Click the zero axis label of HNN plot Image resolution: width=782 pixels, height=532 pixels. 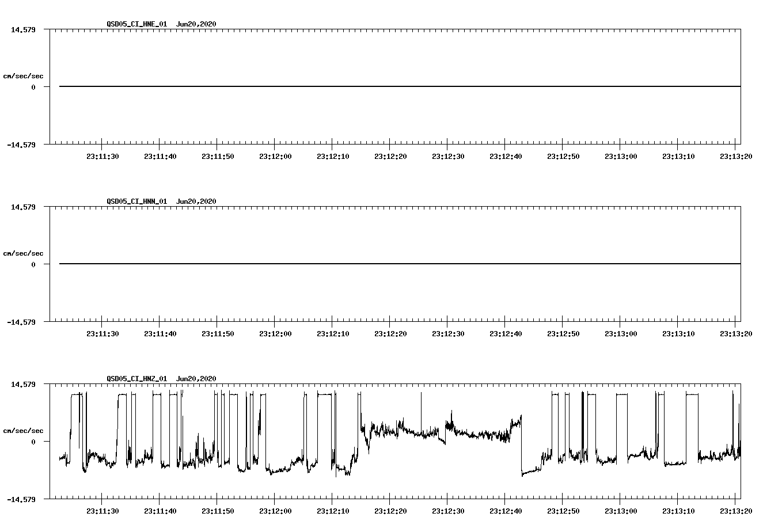33,265
